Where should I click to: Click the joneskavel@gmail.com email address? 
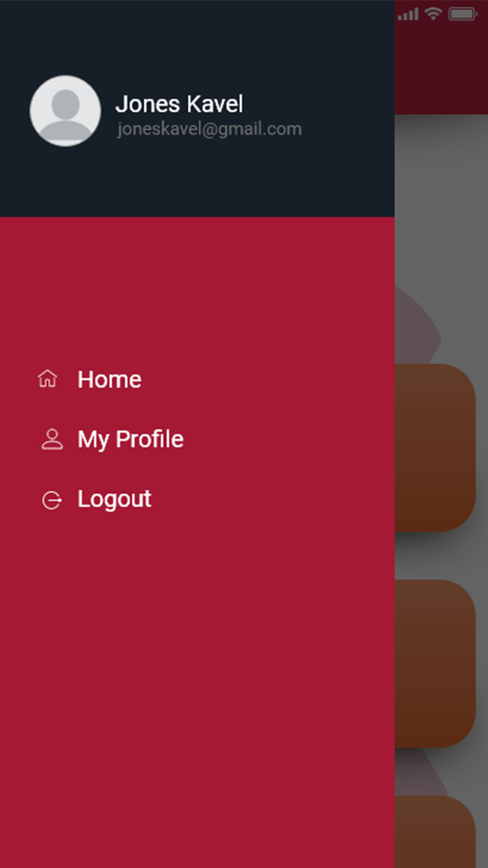[x=209, y=129]
